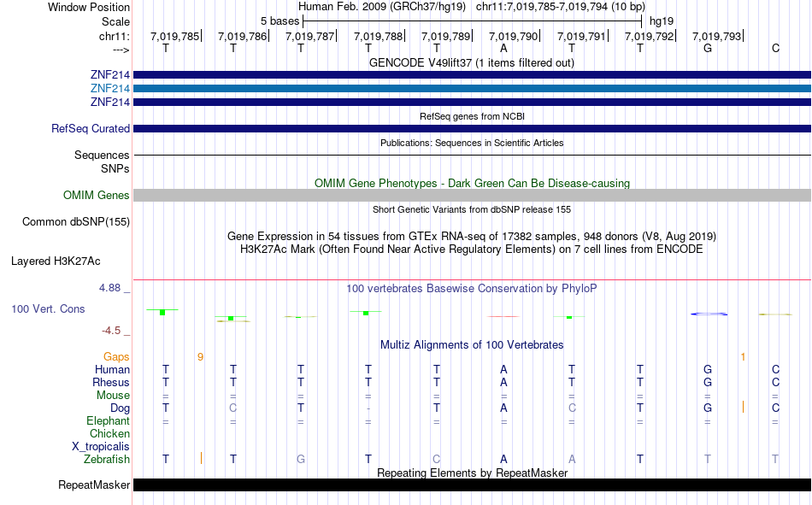The image size is (812, 505).
Task: Open OMIM Gene Phenotypes track title
Action: point(472,184)
